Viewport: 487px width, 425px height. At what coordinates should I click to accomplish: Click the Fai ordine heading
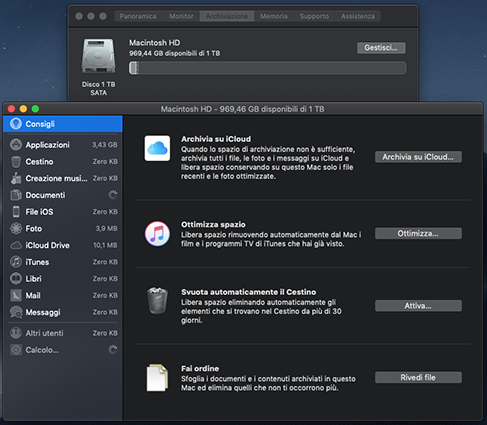click(200, 369)
